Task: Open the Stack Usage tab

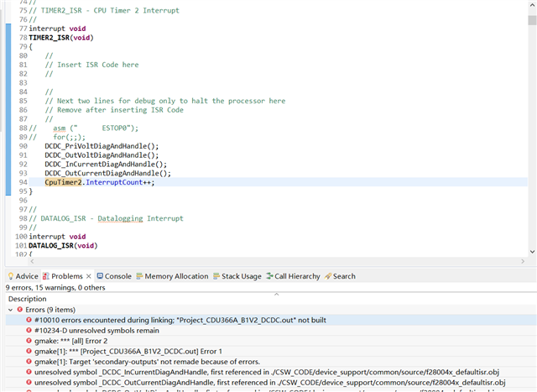Action: (x=237, y=276)
